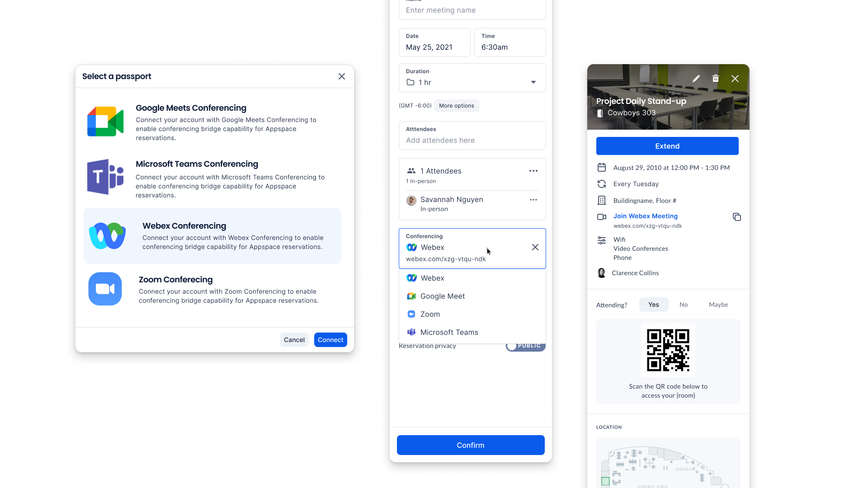The image size is (868, 488).
Task: Click the folder icon in Duration field
Action: click(410, 82)
